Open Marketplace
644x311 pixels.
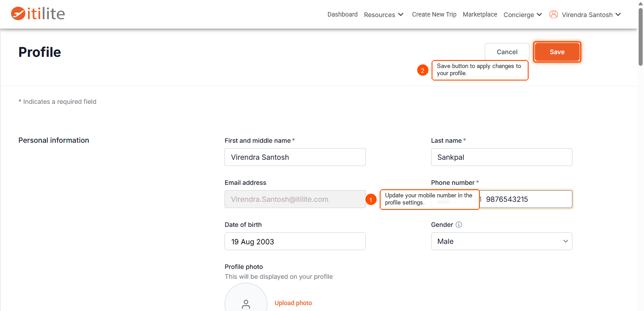tap(480, 14)
